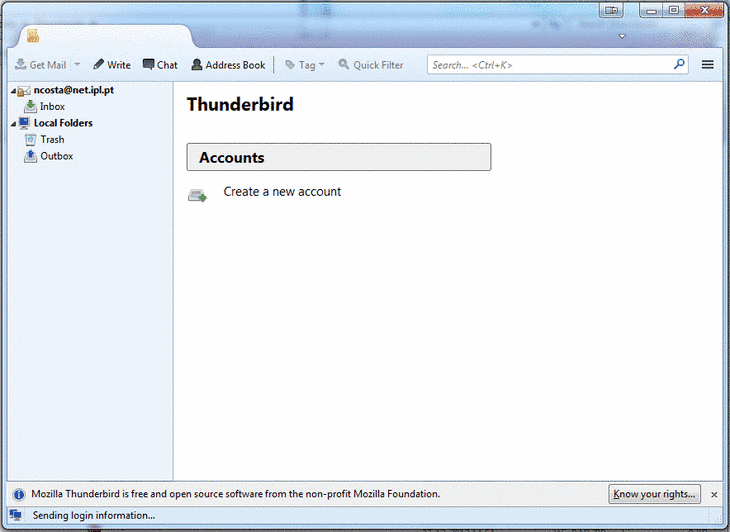This screenshot has height=532, width=730.
Task: Select the ncosta@net.ipl.pt account
Action: [x=74, y=90]
